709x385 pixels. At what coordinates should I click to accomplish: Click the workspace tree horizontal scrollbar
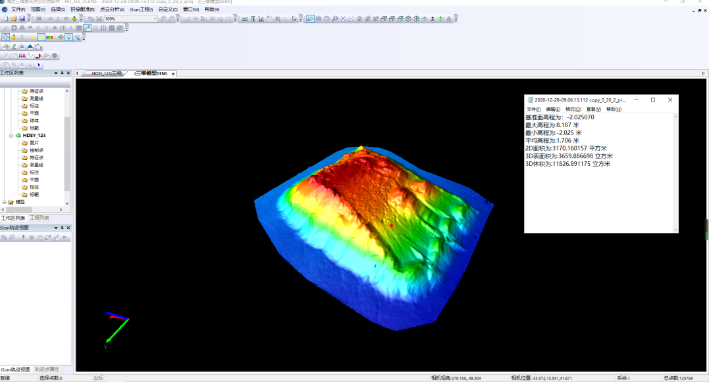(33, 209)
